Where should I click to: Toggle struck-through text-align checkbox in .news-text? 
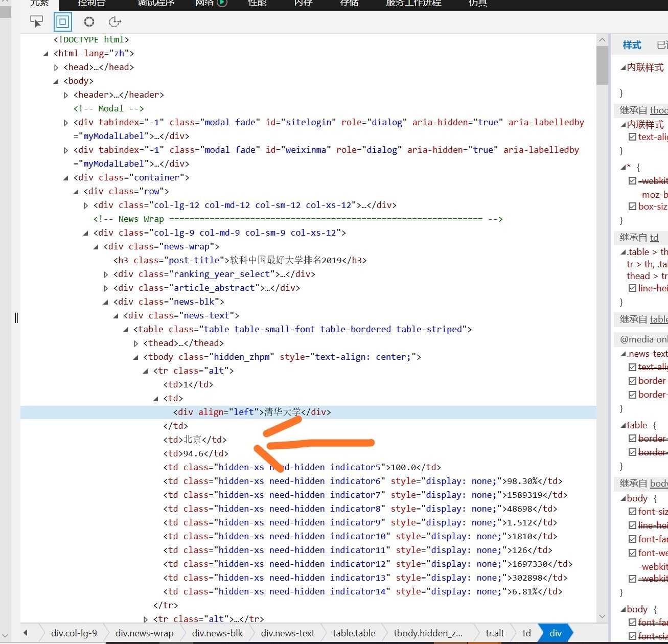pos(632,366)
